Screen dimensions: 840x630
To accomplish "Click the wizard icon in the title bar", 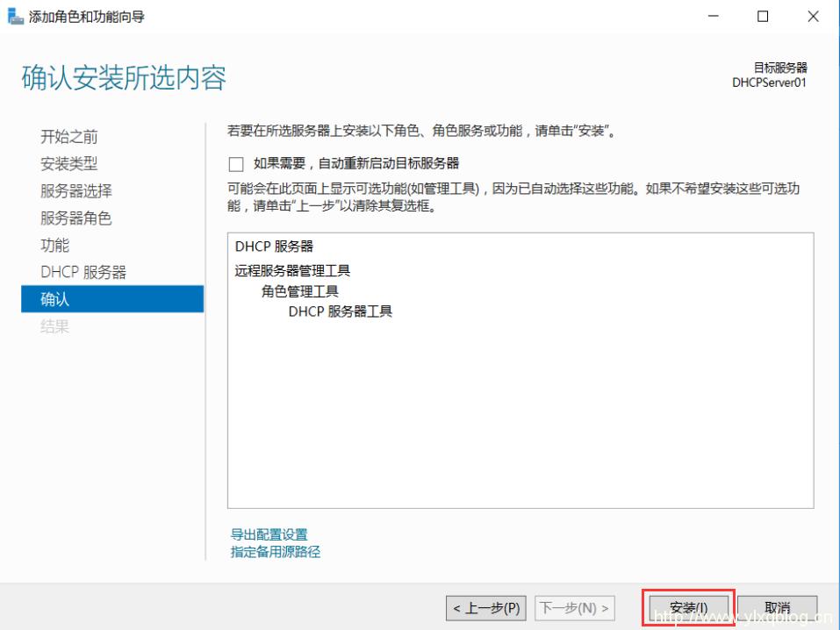I will 14,15.
